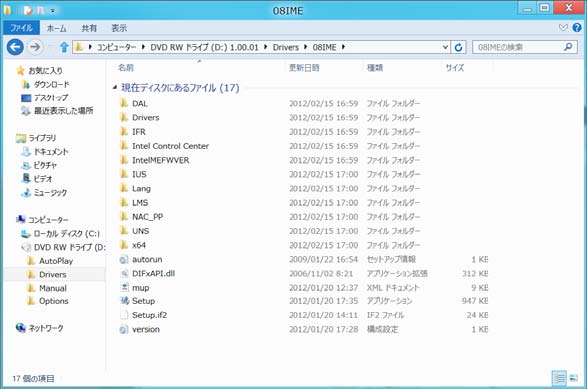The image size is (587, 389).
Task: Select the autorun setup info icon
Action: click(x=124, y=259)
